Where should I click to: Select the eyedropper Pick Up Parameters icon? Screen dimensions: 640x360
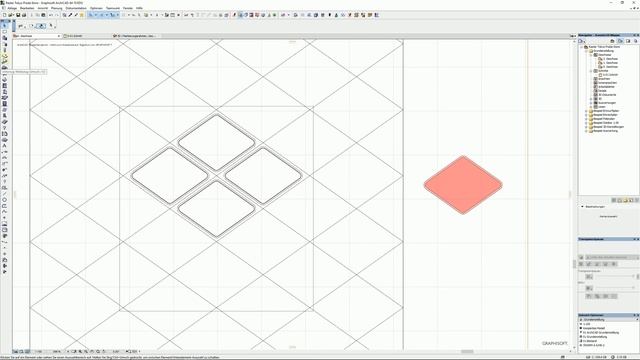tap(70, 15)
